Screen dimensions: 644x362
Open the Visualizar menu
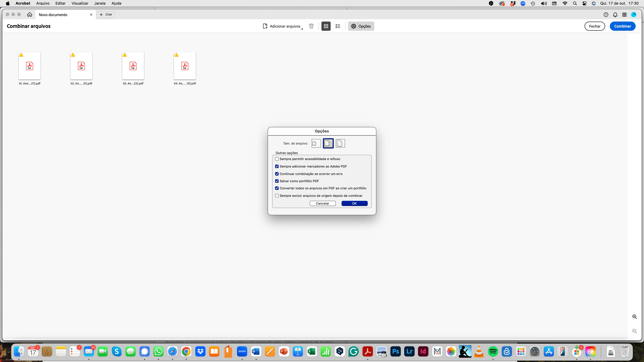(x=80, y=3)
